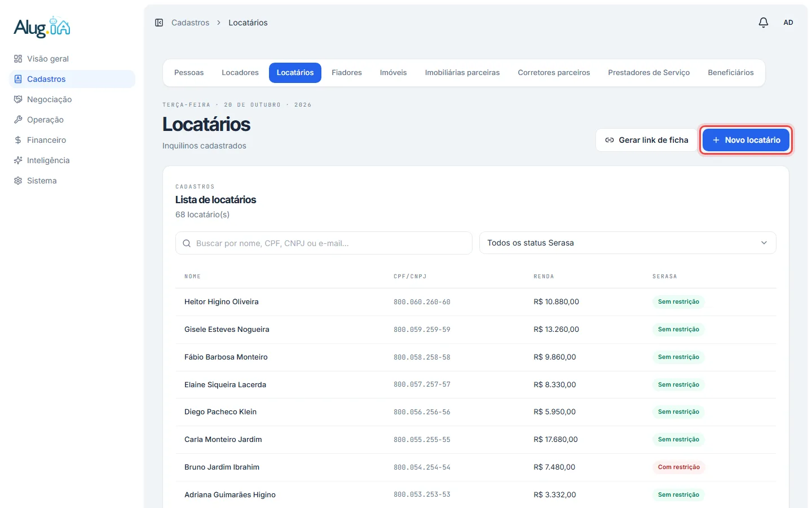Click the RENDA column header
This screenshot has height=508, width=812.
[x=544, y=277]
